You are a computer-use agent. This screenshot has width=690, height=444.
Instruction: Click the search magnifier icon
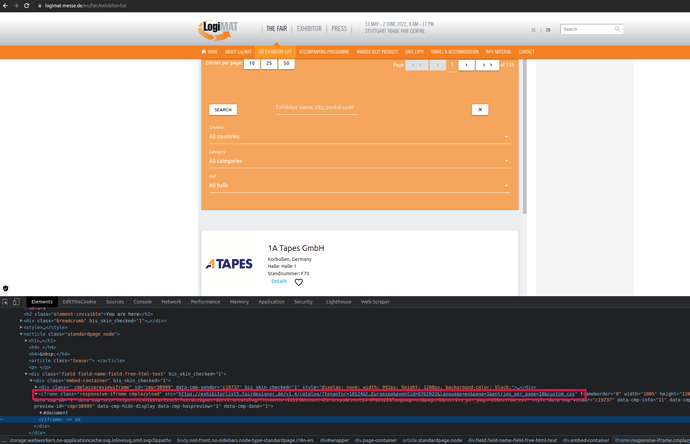pyautogui.click(x=617, y=29)
